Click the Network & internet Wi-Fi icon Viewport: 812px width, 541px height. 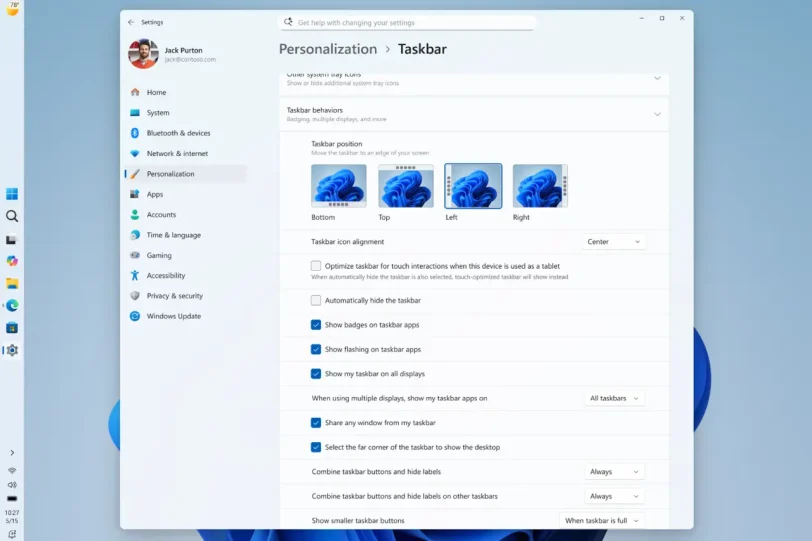coord(135,153)
